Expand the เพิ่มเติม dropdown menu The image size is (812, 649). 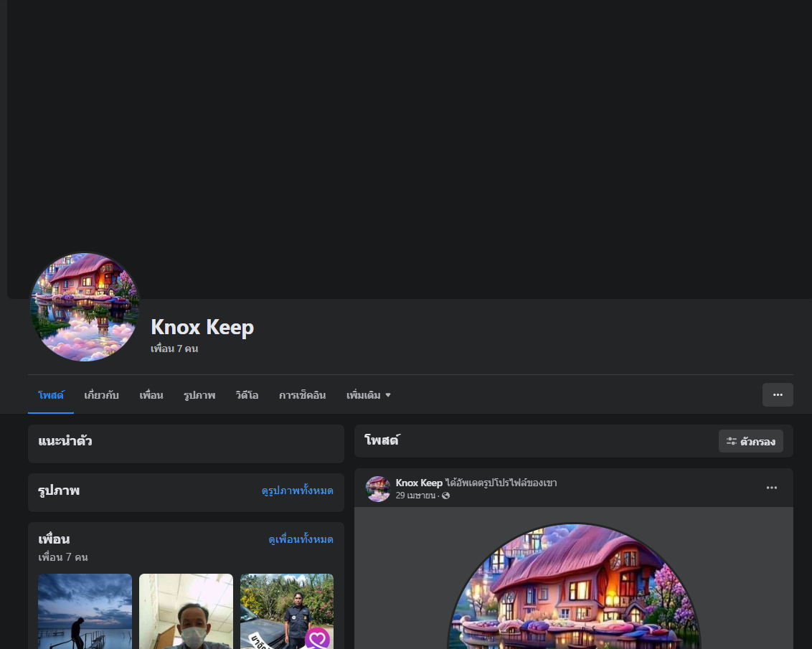tap(368, 395)
